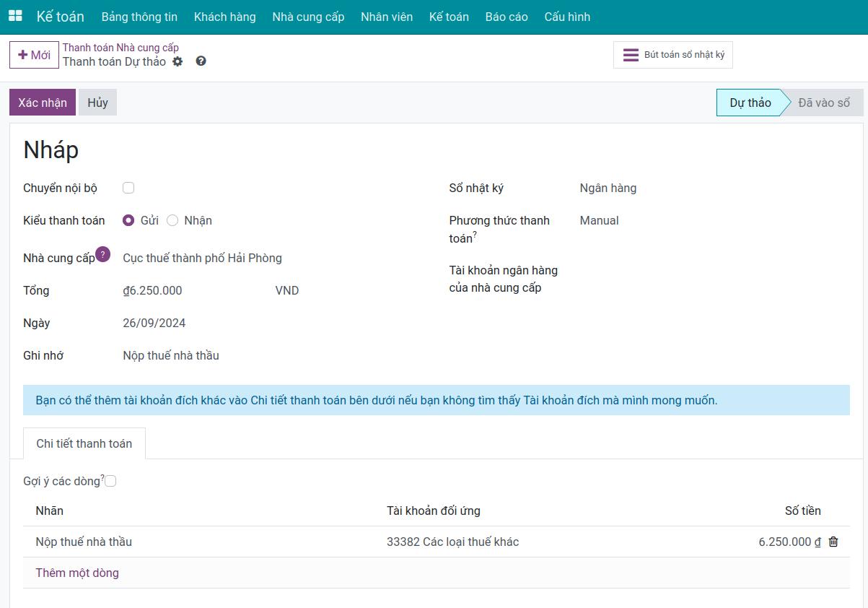Enable the Gợi ý các dòng checkbox

pos(110,481)
